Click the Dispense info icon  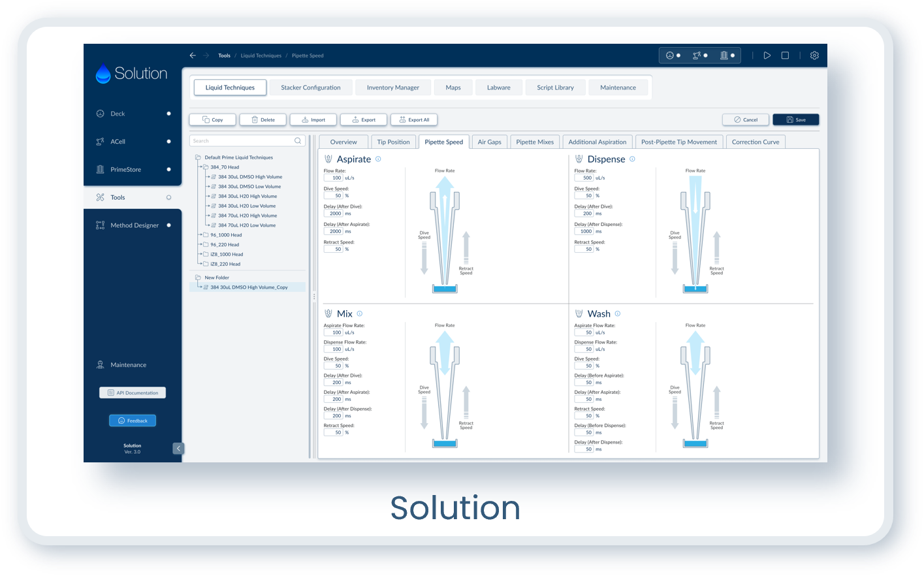tap(632, 159)
